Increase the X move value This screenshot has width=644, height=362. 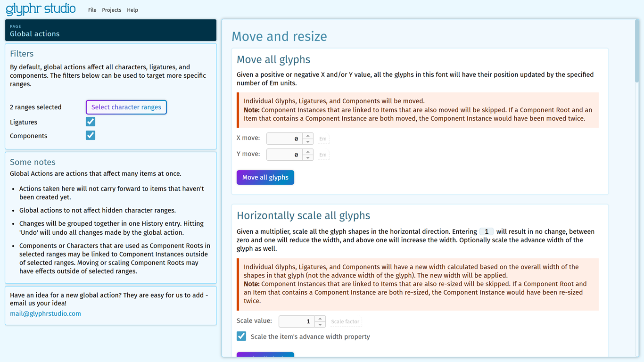tap(308, 136)
